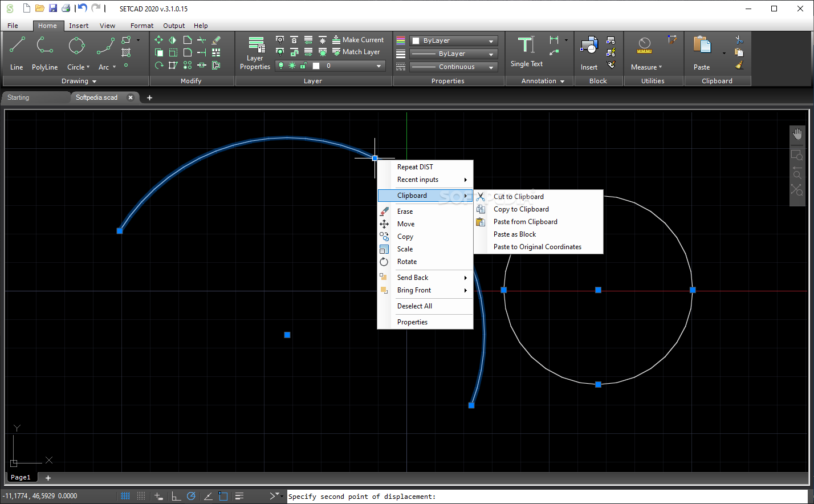
Task: Click Deselect All in the context menu
Action: (426, 306)
